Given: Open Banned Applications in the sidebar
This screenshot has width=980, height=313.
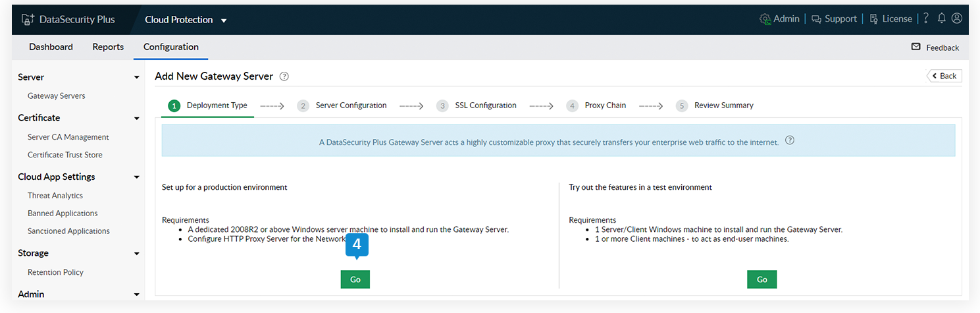Looking at the screenshot, I should click(x=63, y=213).
